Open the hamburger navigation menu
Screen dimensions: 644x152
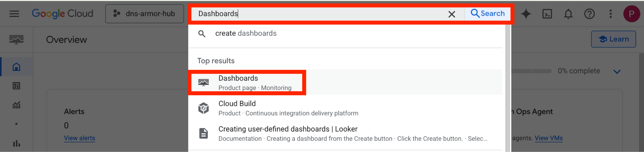[x=14, y=14]
